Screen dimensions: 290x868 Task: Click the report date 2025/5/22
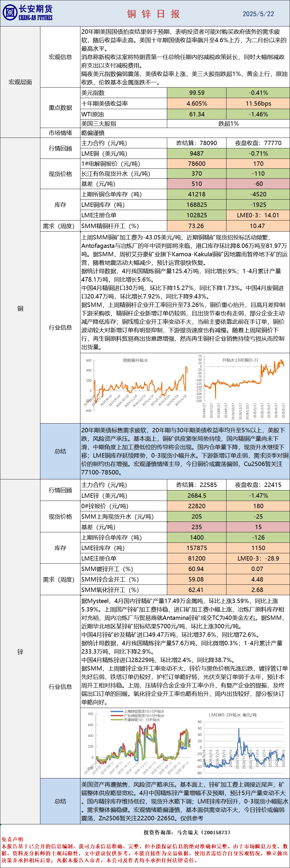pos(258,14)
